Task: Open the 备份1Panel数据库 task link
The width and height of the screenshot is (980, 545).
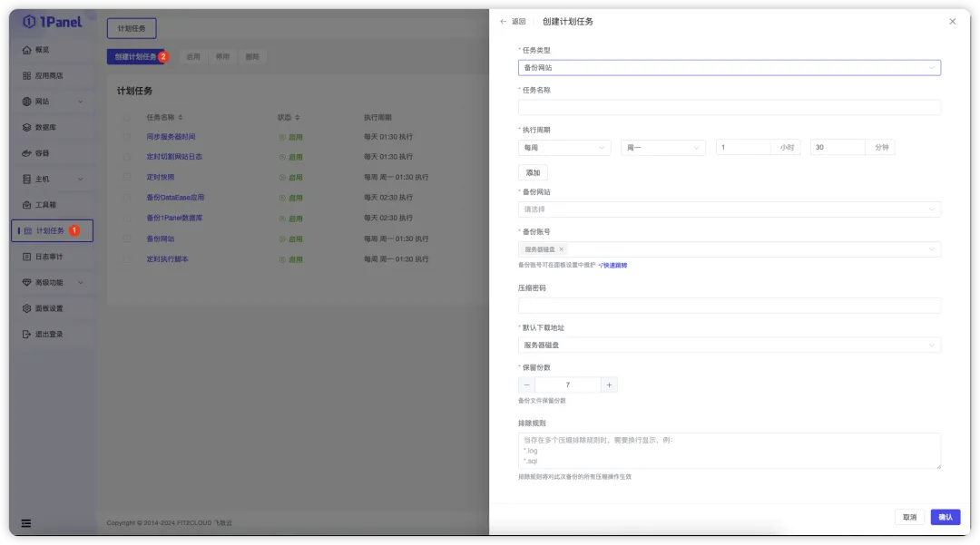Action: (x=174, y=218)
